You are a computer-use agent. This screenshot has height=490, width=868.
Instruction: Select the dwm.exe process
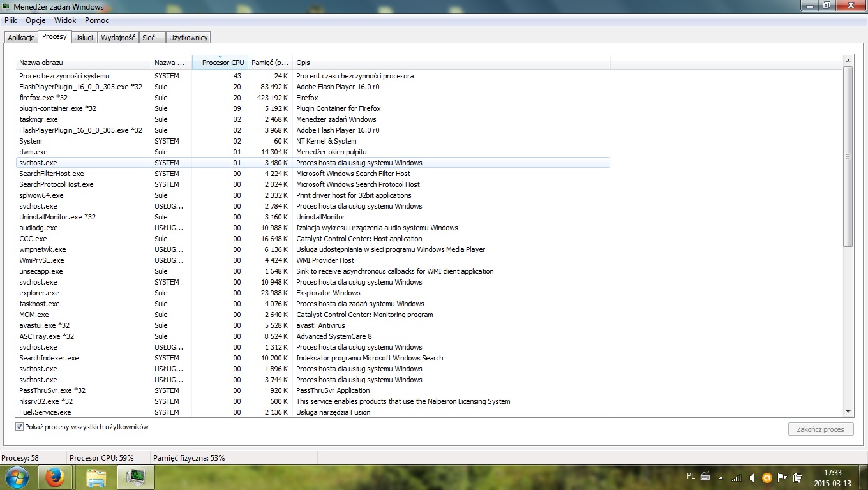313,152
